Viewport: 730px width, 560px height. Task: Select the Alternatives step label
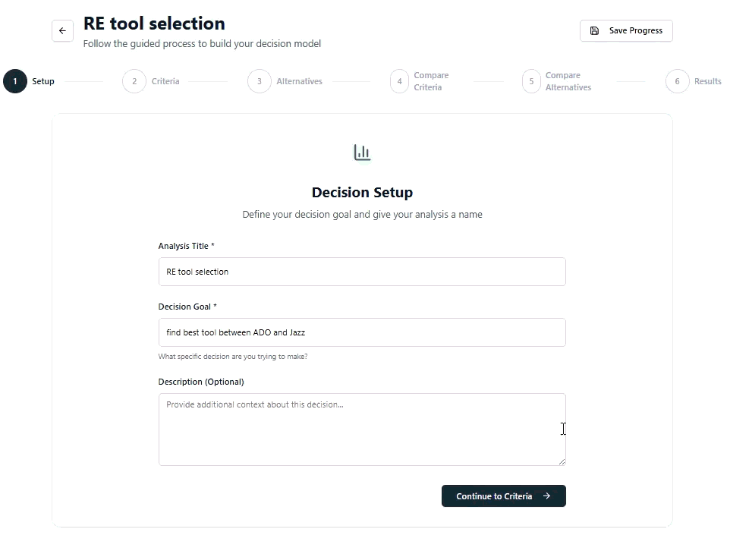coord(300,81)
